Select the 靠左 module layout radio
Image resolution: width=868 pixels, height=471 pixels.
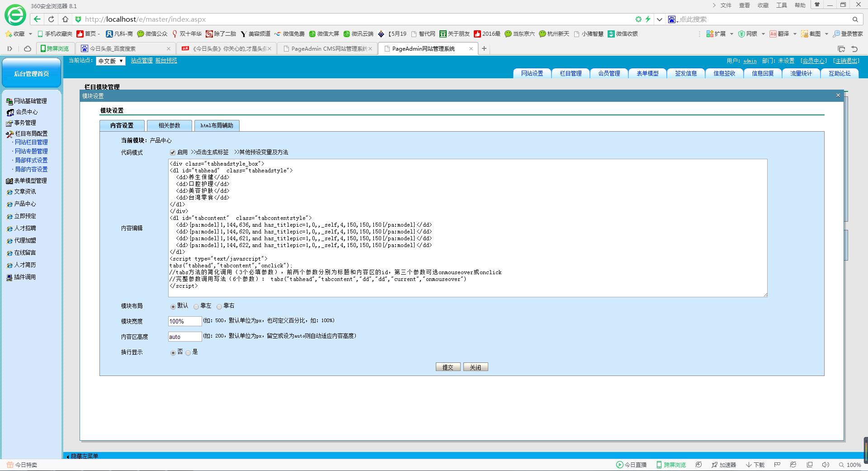[x=196, y=306]
